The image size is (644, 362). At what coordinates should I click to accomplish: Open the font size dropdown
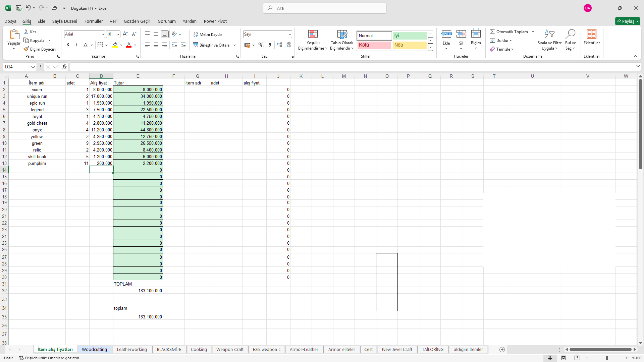[118, 34]
